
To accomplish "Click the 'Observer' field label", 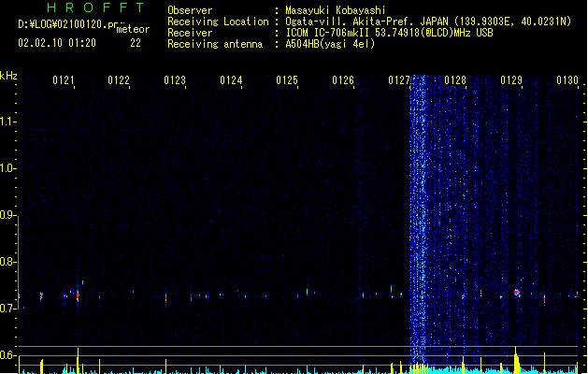I will click(190, 10).
